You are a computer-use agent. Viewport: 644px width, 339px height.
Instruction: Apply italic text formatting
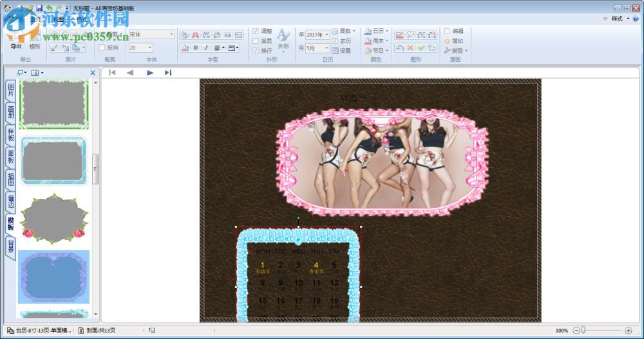[x=206, y=48]
